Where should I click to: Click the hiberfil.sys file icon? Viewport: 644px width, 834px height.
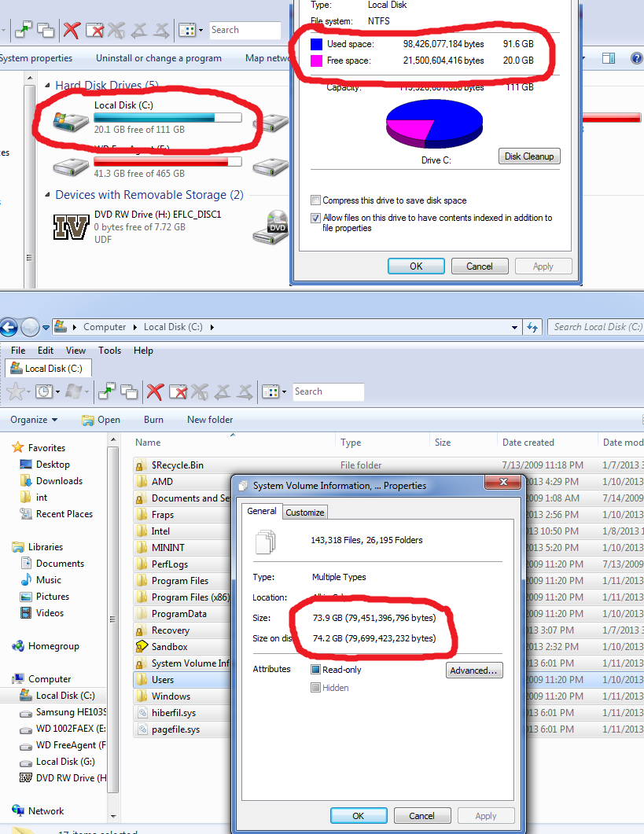[x=142, y=713]
